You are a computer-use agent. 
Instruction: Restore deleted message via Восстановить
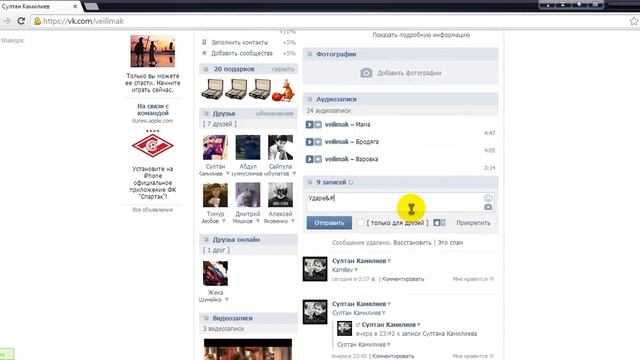[x=412, y=242]
